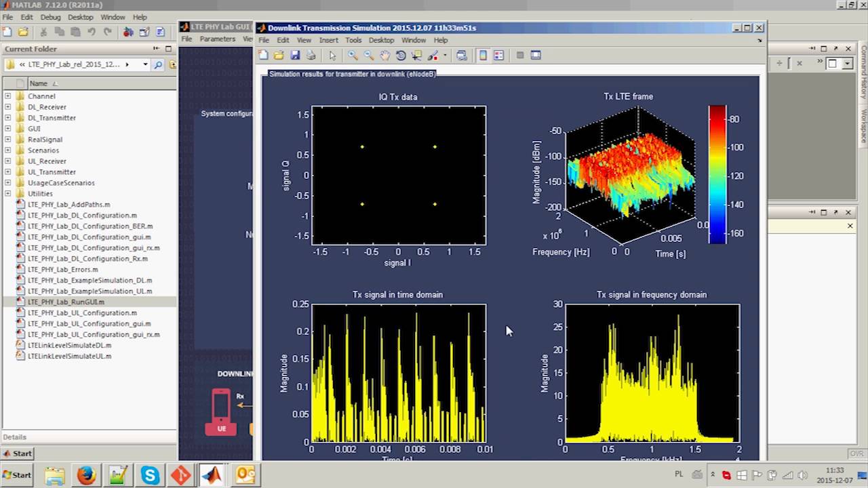Open GUIDE icon in MATLAB toolbar
This screenshot has height=488, width=868.
pos(144,32)
